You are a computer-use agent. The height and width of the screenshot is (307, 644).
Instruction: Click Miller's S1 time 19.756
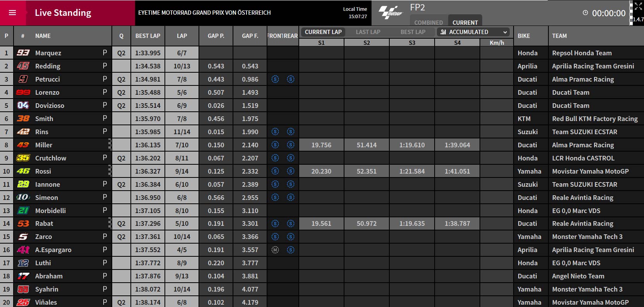(321, 145)
